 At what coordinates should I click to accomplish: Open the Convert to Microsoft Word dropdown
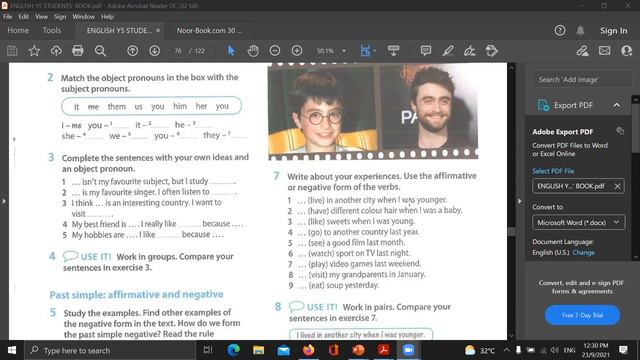(x=578, y=222)
